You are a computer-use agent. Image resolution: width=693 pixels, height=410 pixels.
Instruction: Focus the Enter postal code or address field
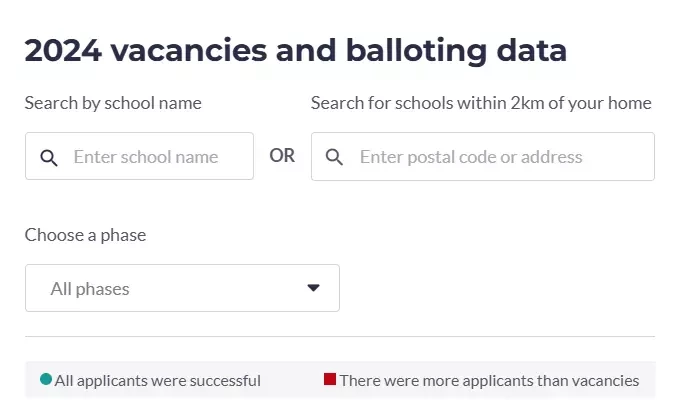click(x=483, y=156)
